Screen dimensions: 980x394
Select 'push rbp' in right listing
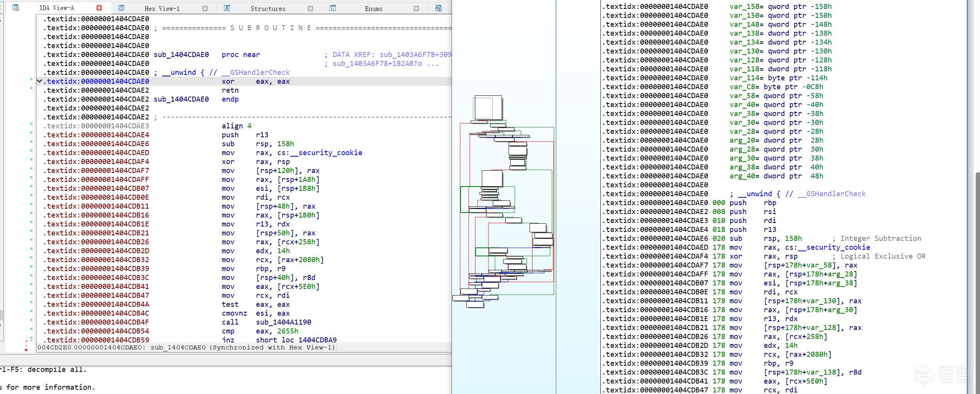753,203
